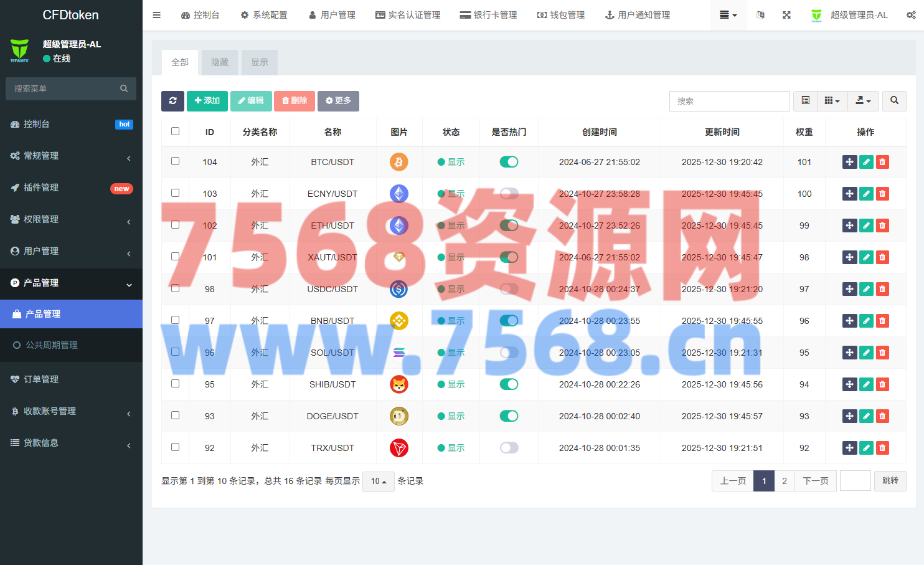Check the select-all checkbox in table header
924x565 pixels.
pyautogui.click(x=175, y=131)
